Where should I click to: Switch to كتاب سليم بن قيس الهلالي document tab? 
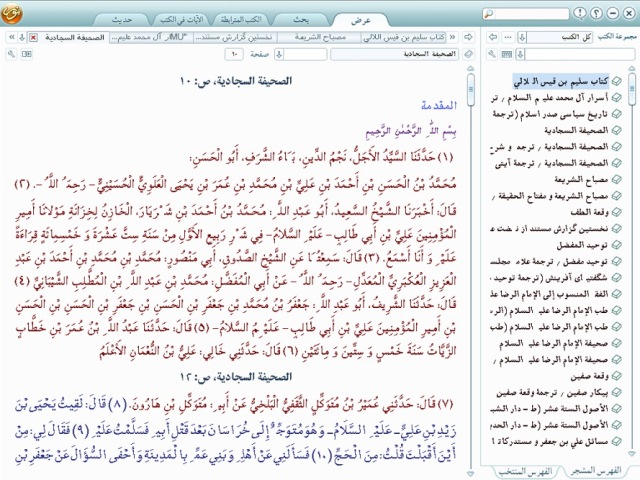(403, 38)
